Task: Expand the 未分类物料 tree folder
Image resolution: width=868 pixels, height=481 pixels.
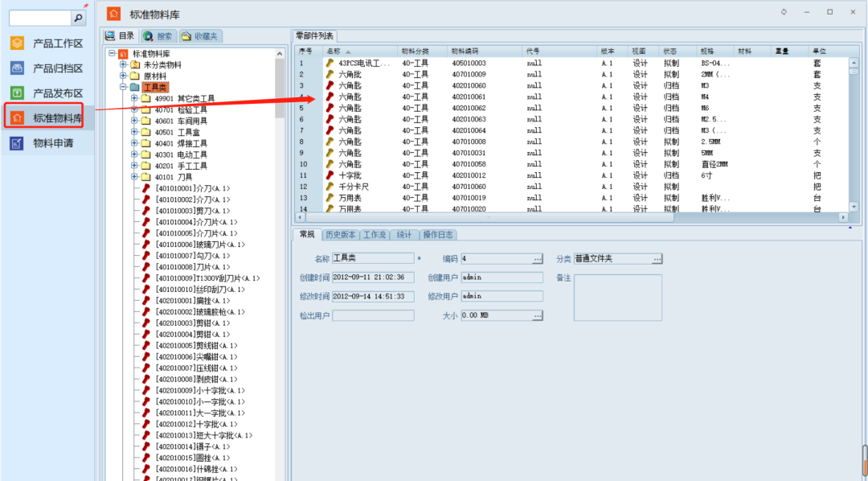Action: tap(124, 64)
